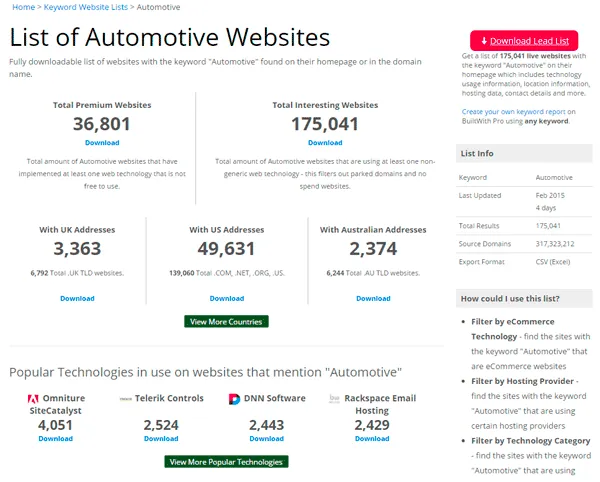Open the Telerik Controls technology title
Viewport: 600px width, 482px height.
(169, 398)
